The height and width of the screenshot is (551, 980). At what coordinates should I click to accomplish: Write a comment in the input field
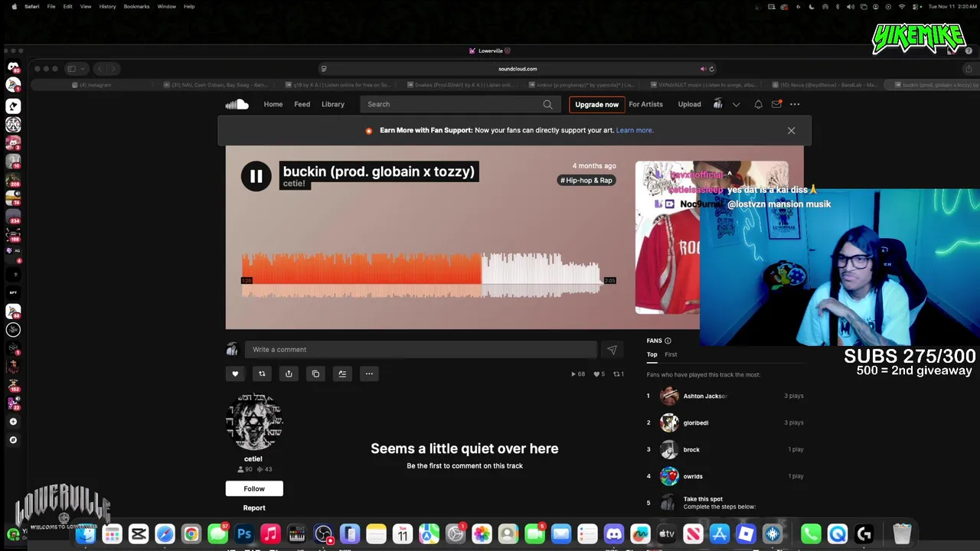(420, 350)
